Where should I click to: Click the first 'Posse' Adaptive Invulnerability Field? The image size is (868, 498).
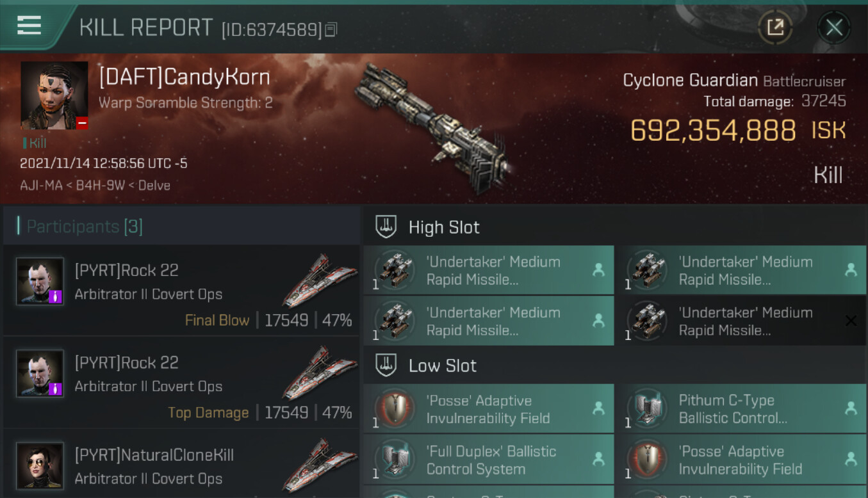(488, 409)
